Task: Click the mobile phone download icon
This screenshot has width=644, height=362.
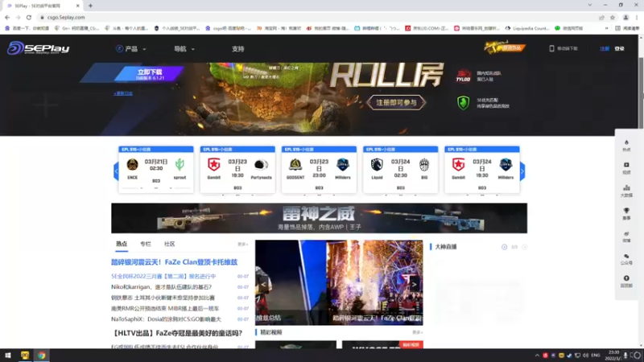Action: [551, 48]
